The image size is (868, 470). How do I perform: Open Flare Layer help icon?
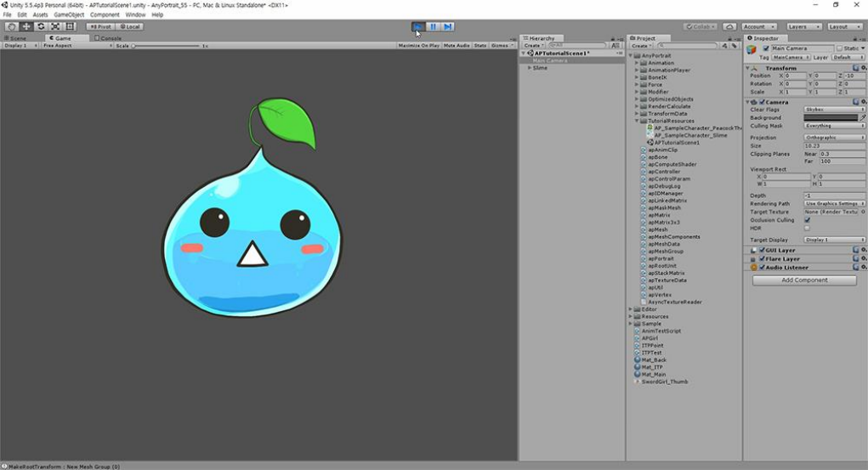856,258
